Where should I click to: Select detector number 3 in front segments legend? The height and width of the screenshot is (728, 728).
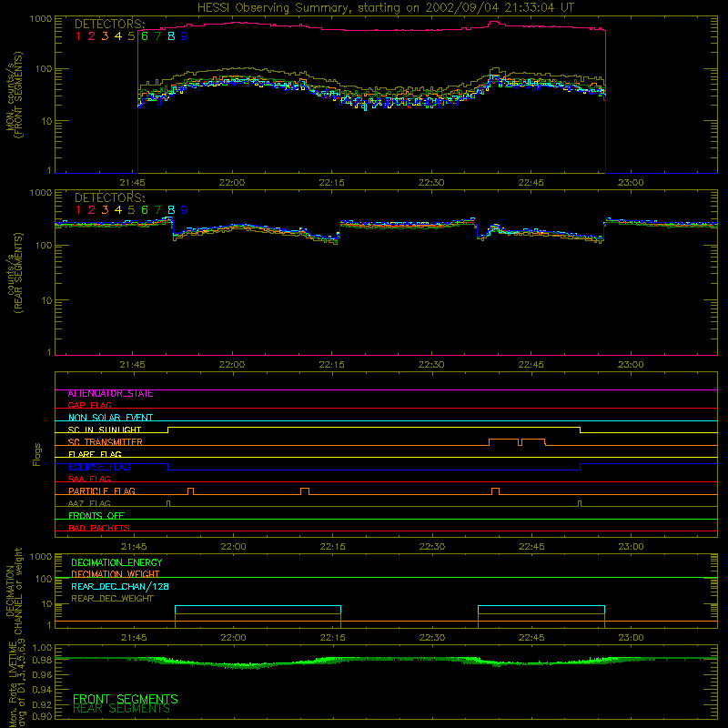(x=105, y=36)
